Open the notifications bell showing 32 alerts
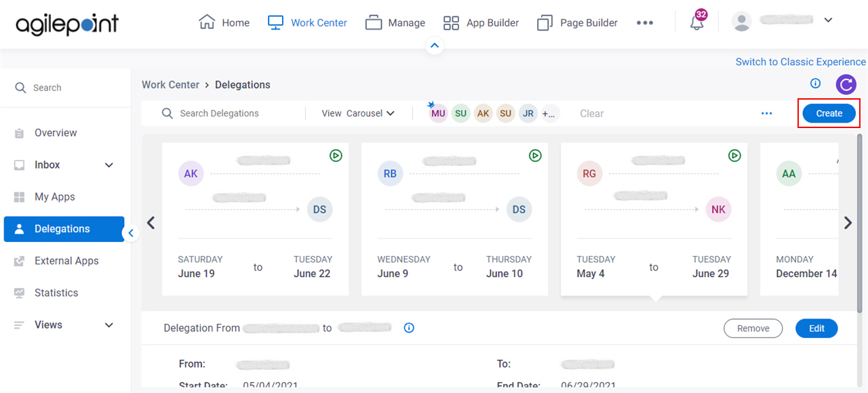Viewport: 868px width, 393px height. click(696, 22)
